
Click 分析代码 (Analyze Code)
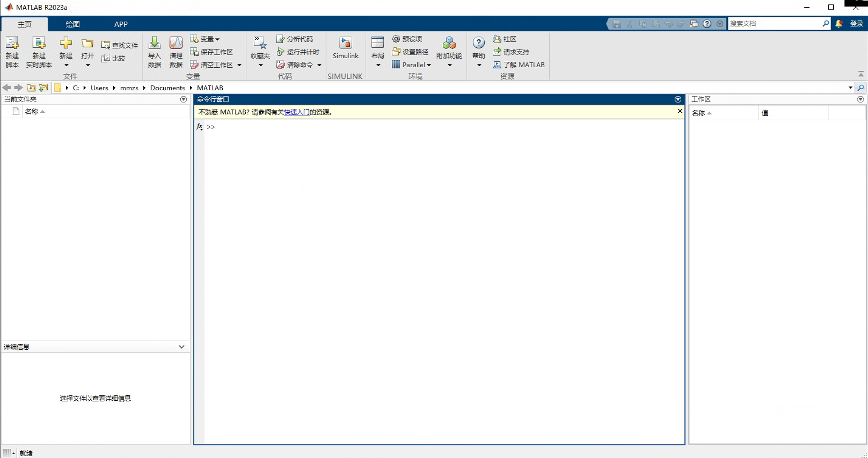(295, 39)
